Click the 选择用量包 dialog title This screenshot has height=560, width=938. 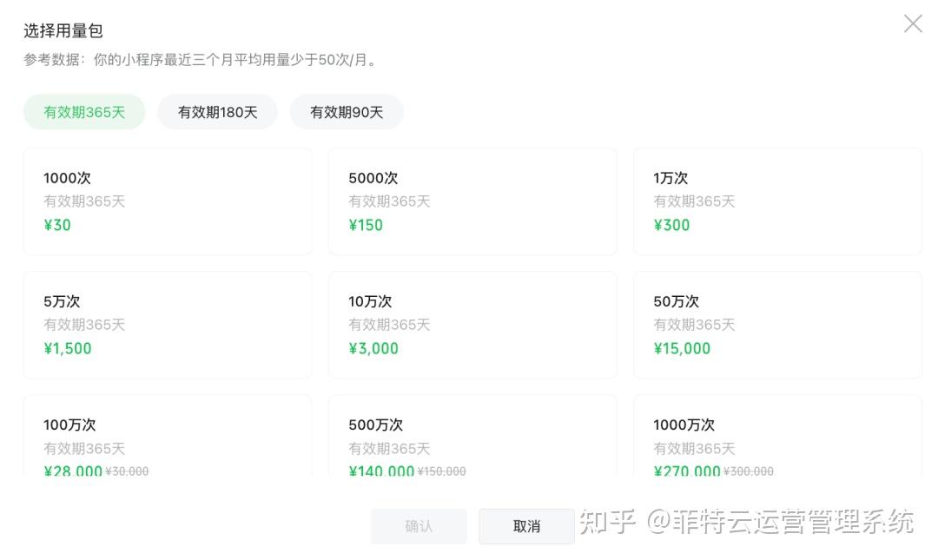click(63, 31)
